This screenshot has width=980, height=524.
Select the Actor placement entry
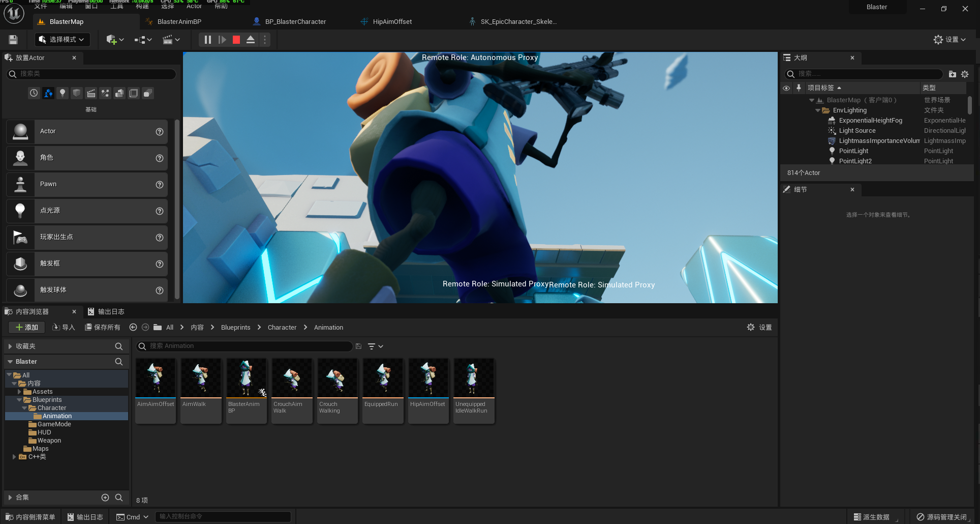click(x=87, y=132)
